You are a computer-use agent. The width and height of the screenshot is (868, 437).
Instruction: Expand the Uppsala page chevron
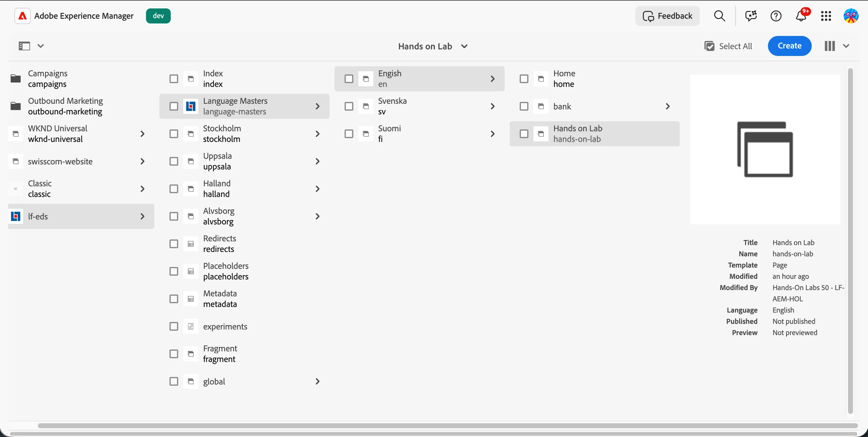pos(317,161)
